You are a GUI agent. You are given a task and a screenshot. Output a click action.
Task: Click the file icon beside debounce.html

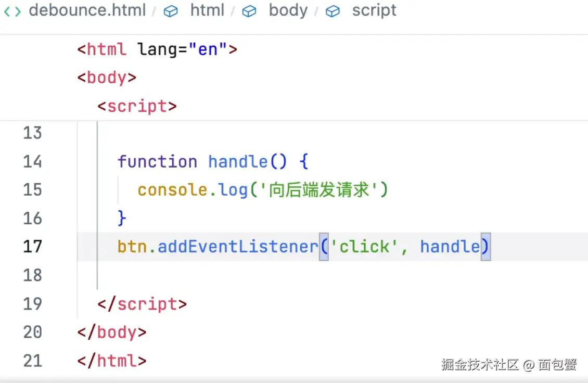click(x=12, y=11)
